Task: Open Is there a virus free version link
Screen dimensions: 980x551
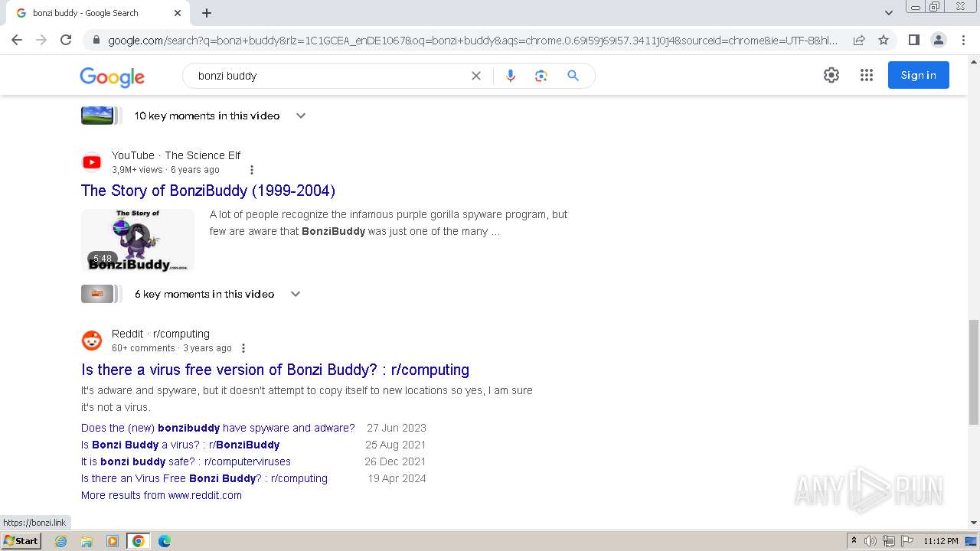Action: click(x=275, y=370)
